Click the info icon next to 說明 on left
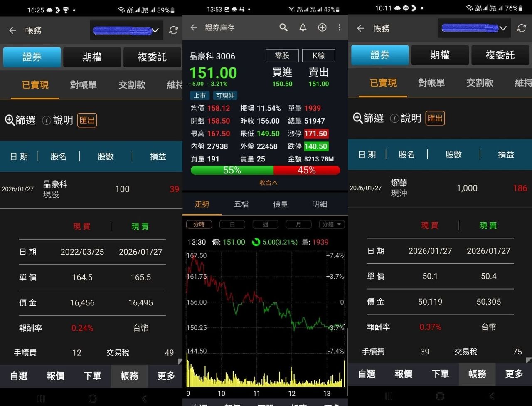 (47, 120)
